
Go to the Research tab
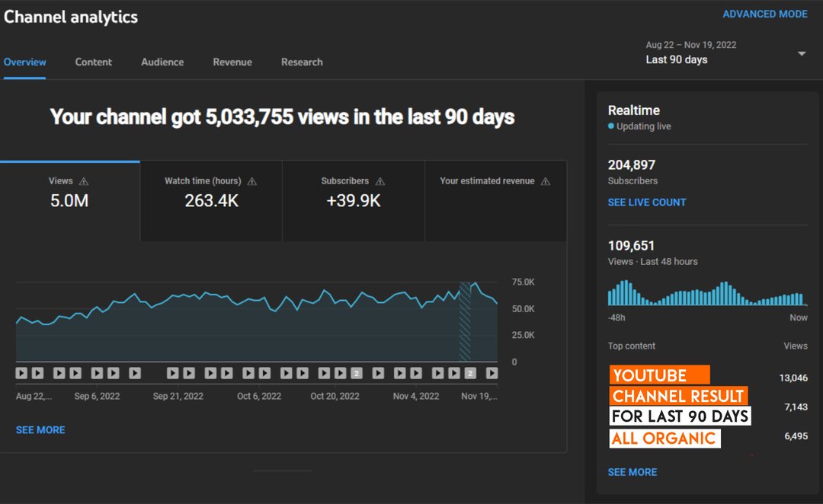302,62
